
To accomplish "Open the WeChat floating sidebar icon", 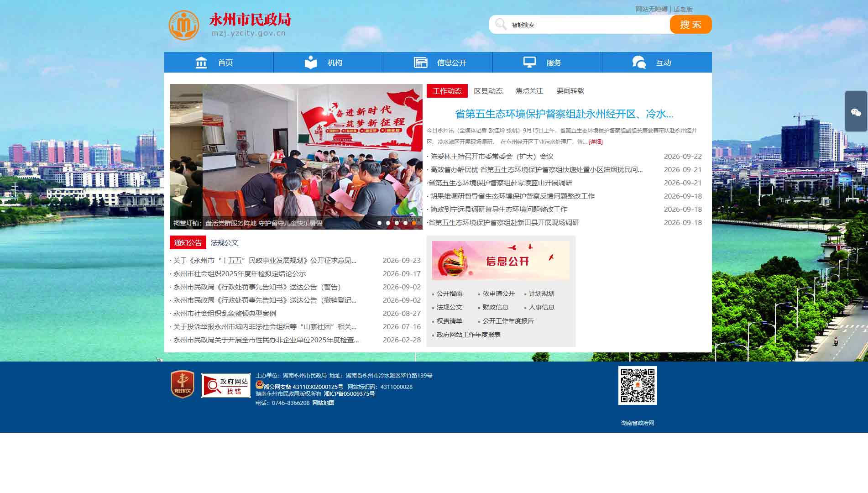I will (856, 112).
